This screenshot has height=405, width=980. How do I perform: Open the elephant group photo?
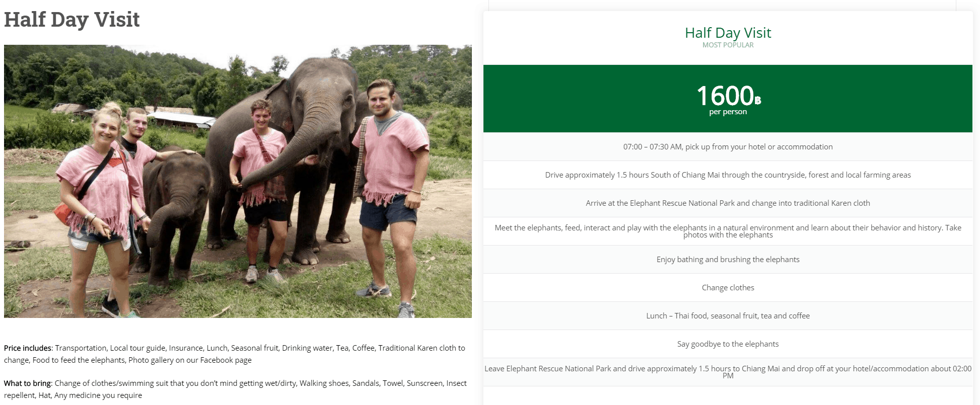pos(238,181)
